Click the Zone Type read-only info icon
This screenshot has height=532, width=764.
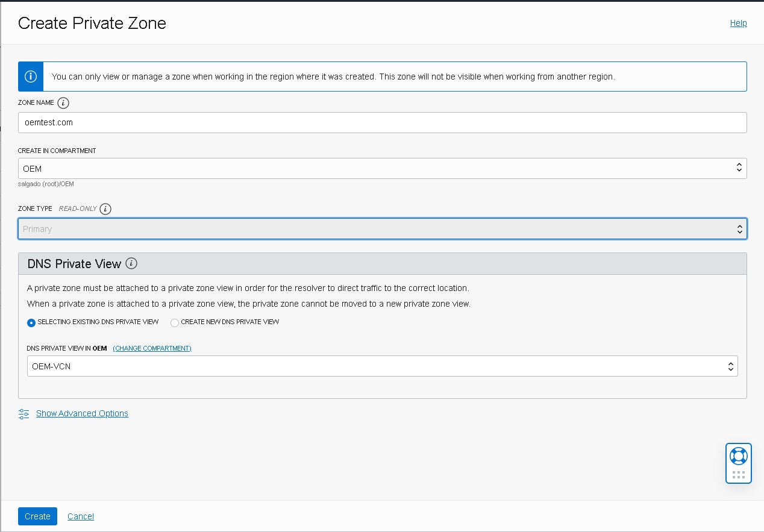106,209
